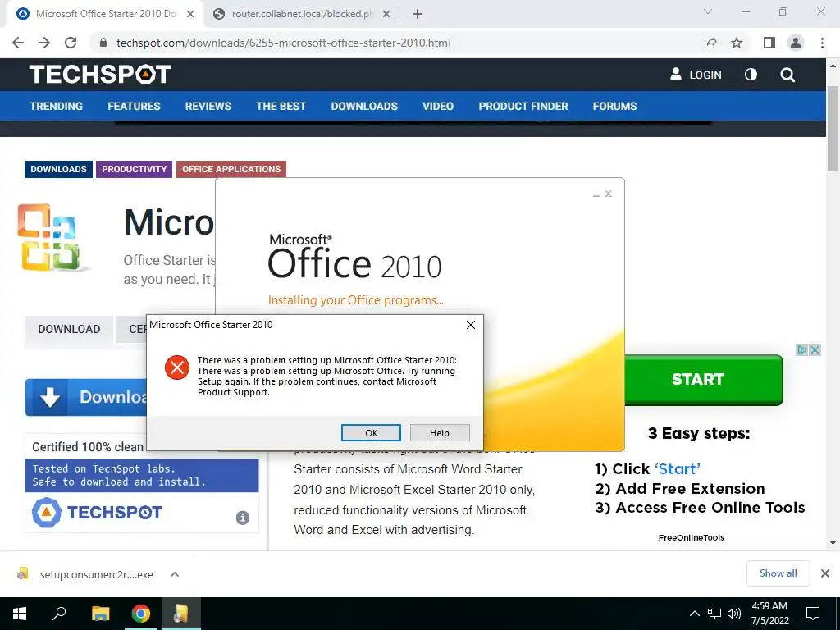Go back using the browser back arrow
The image size is (840, 630).
[x=18, y=43]
